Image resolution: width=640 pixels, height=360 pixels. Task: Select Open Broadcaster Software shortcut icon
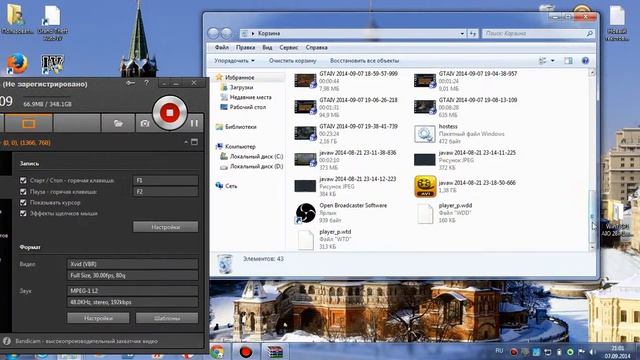pos(305,213)
